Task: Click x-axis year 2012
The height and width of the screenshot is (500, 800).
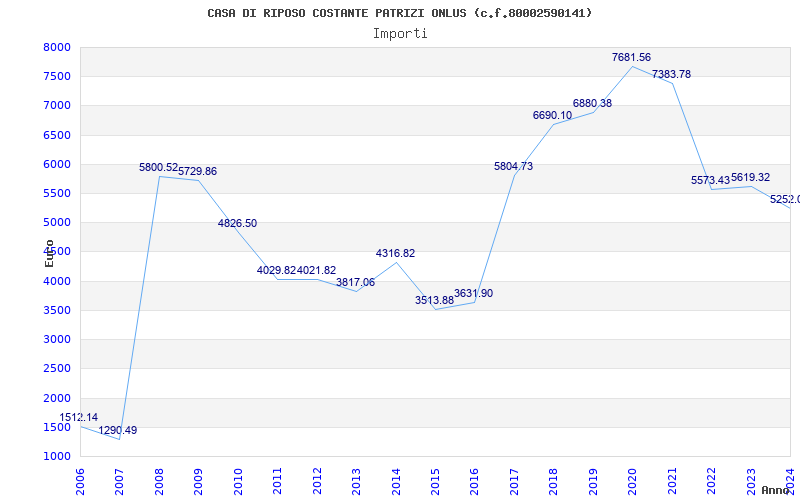Action: (x=317, y=483)
